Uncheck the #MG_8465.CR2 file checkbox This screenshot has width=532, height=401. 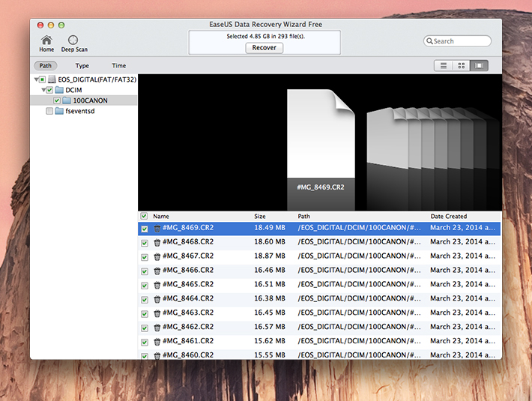pos(145,286)
